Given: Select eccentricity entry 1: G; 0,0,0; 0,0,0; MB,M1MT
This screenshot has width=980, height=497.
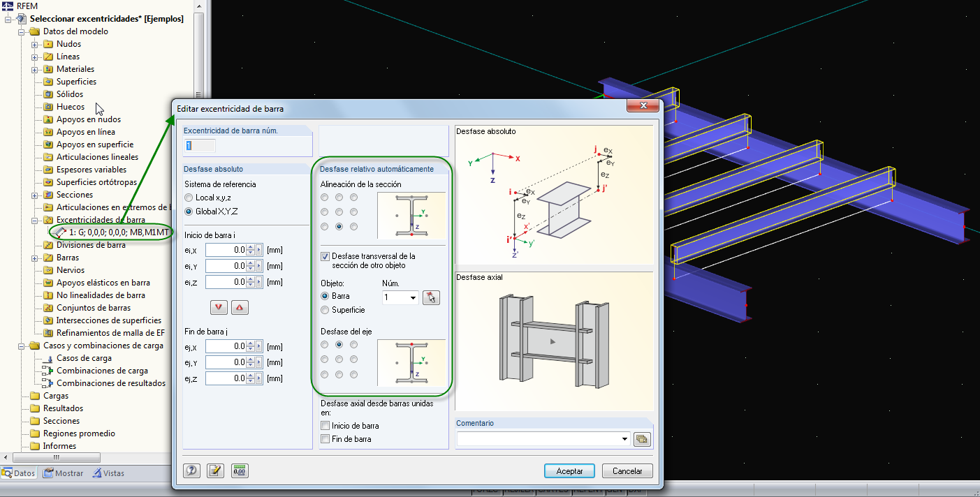Looking at the screenshot, I should coord(119,232).
